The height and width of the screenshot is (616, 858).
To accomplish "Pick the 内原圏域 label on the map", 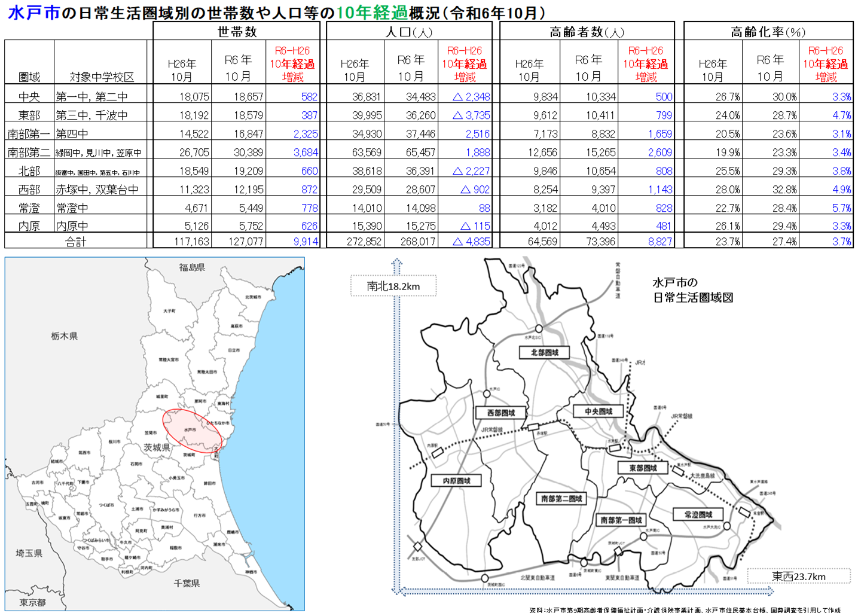I will (456, 480).
